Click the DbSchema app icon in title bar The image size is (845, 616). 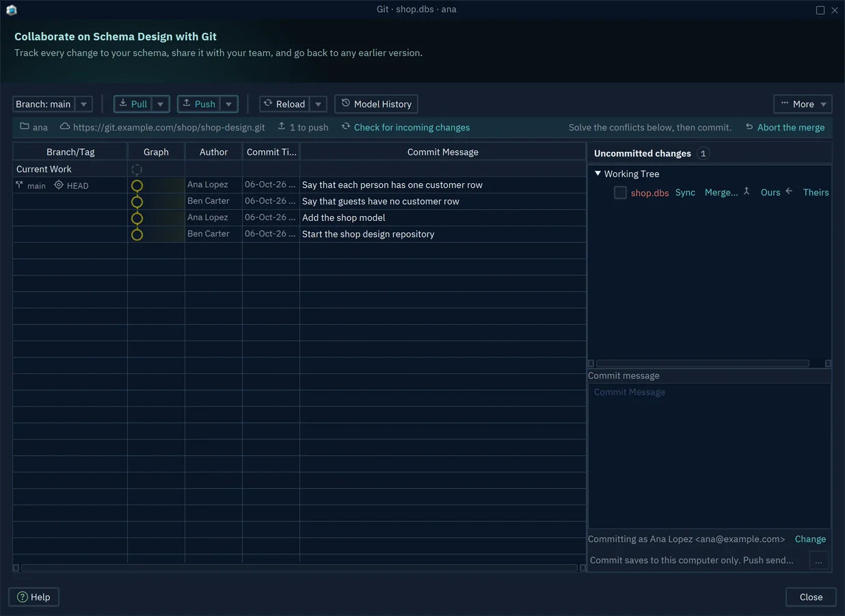[11, 10]
